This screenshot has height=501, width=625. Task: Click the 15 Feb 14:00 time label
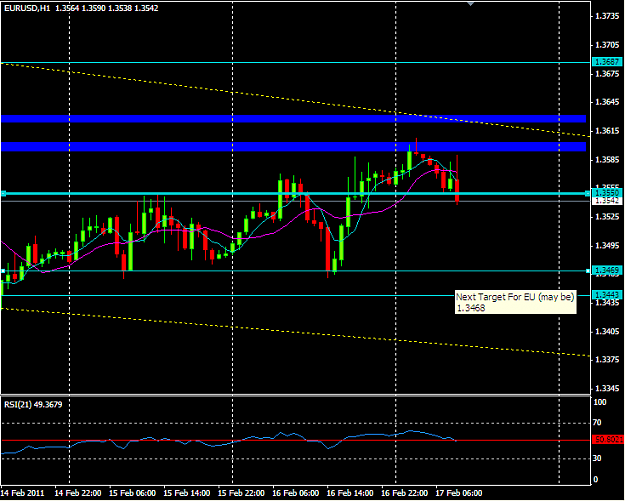[187, 493]
